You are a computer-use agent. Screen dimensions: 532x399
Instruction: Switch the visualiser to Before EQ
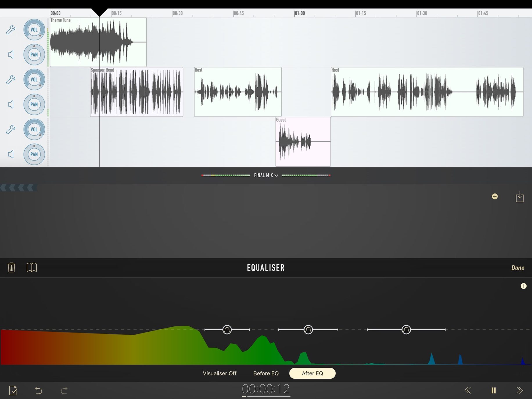[266, 373]
